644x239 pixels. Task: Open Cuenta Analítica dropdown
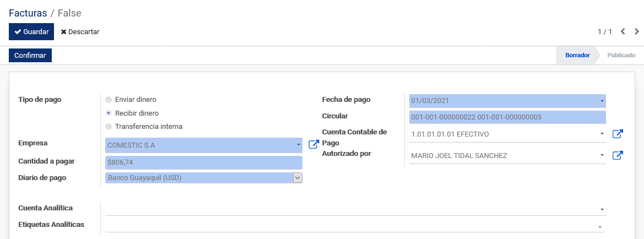coord(602,209)
